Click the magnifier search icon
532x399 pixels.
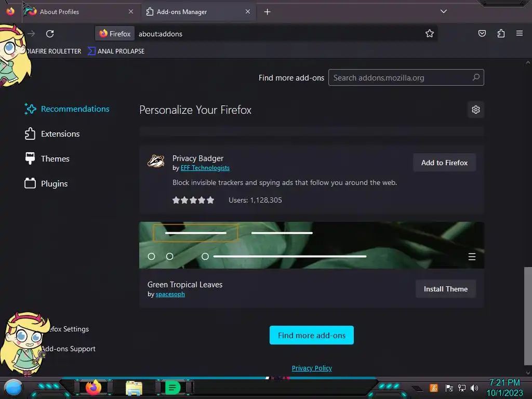coord(476,77)
